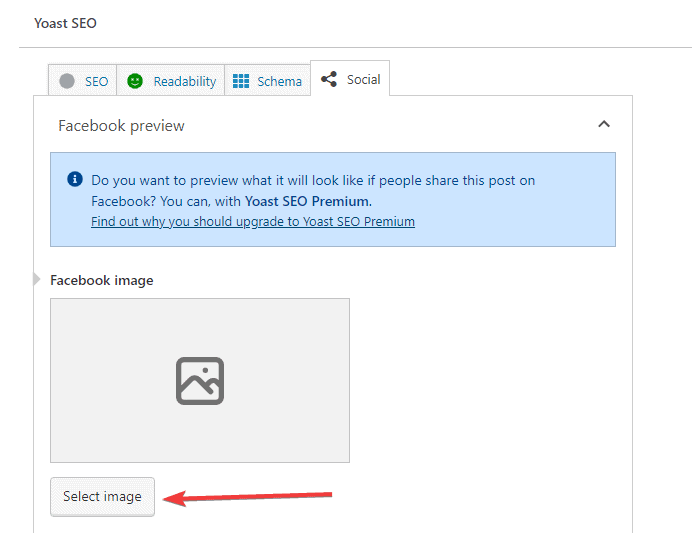Click the Social share icon
The width and height of the screenshot is (692, 533).
pos(329,79)
